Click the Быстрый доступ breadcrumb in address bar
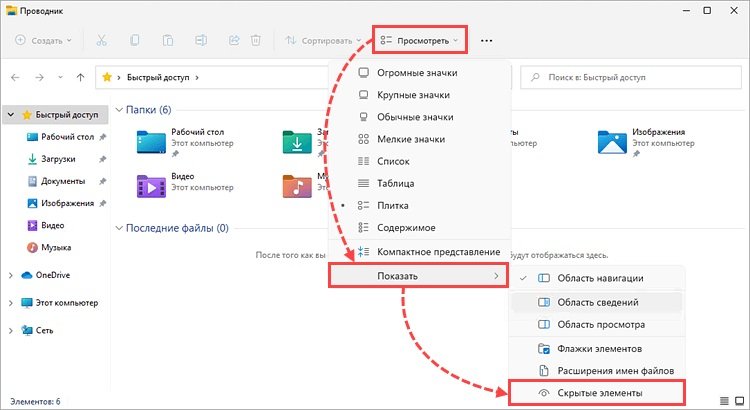Viewport: 750px width, 410px height. 158,77
